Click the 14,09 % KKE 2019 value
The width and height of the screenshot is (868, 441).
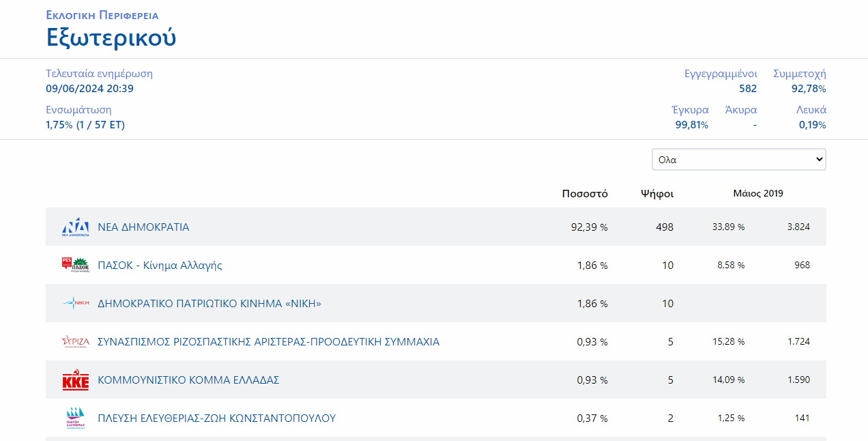pyautogui.click(x=729, y=380)
